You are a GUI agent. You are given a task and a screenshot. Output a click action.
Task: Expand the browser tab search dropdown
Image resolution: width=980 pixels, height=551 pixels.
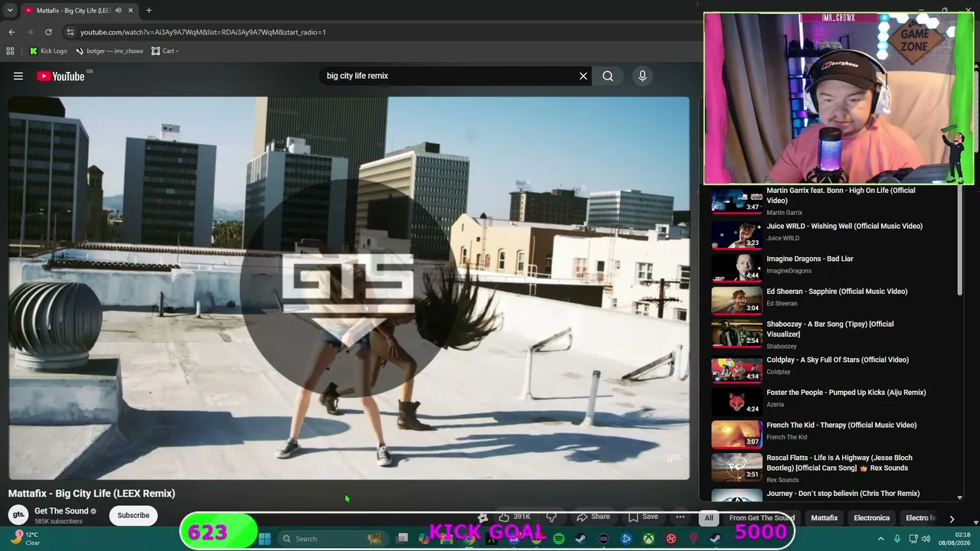click(x=10, y=11)
